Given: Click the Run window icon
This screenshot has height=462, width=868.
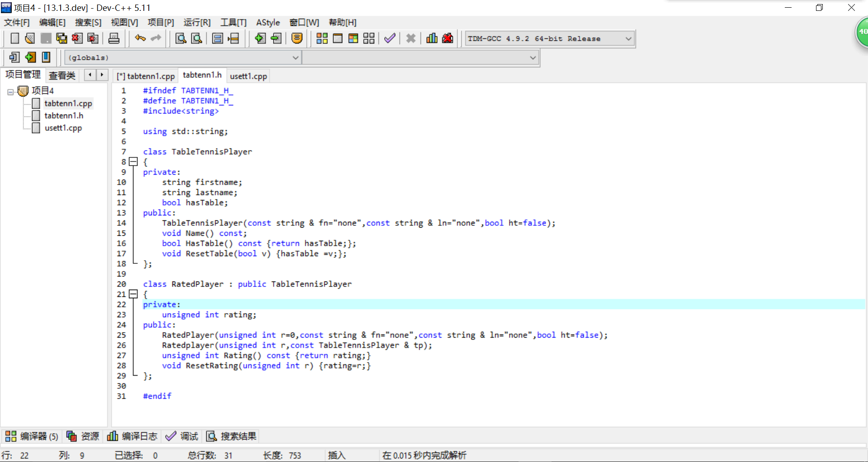Looking at the screenshot, I should (x=338, y=38).
